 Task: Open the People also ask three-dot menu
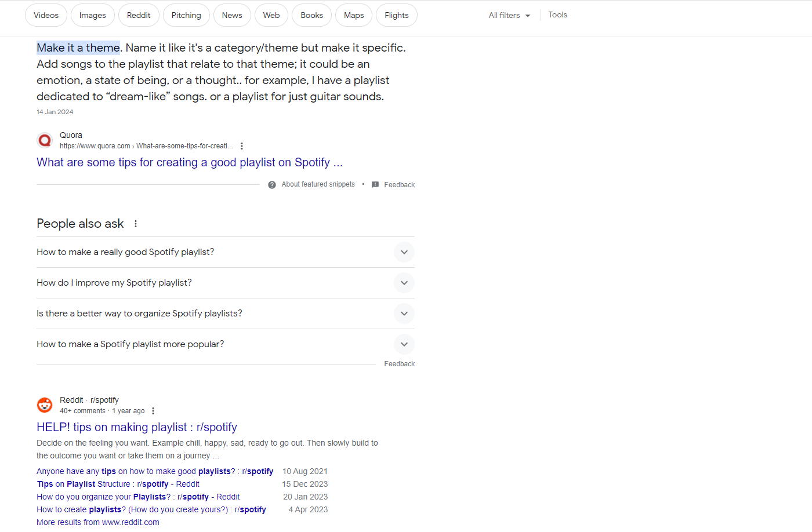click(135, 223)
